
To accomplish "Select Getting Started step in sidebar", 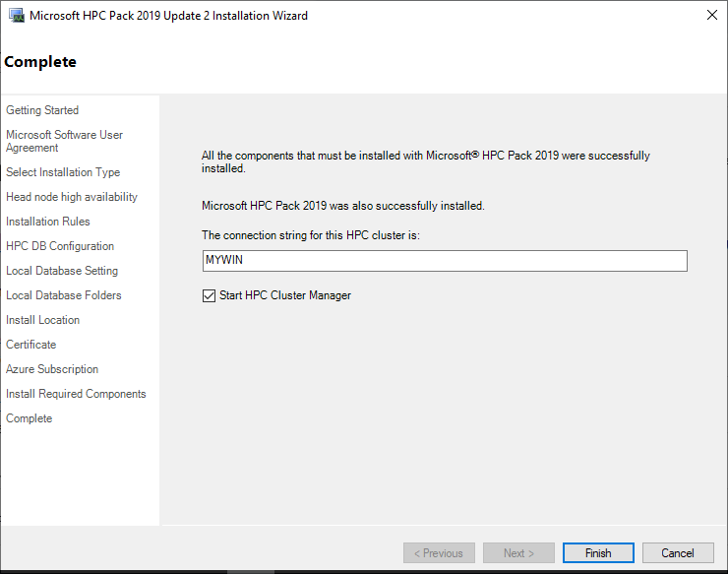I will (42, 110).
